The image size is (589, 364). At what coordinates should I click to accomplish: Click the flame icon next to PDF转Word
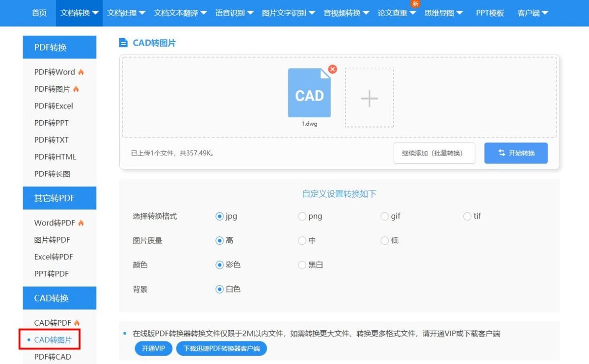pos(81,72)
